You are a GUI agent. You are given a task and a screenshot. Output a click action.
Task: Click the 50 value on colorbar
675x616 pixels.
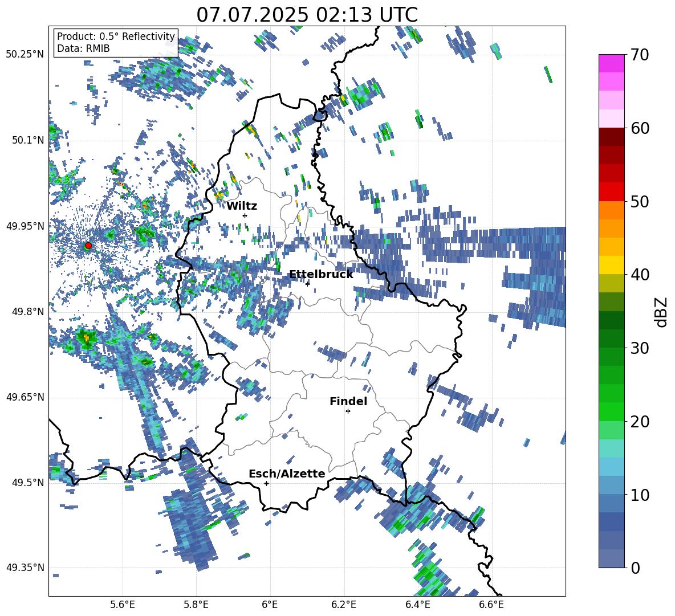[640, 201]
